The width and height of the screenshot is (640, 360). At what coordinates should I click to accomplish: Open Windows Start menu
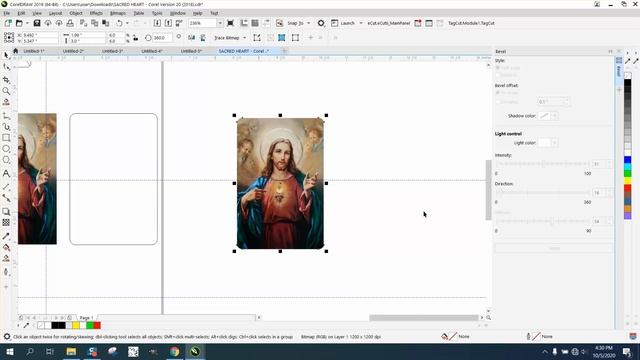coord(10,351)
